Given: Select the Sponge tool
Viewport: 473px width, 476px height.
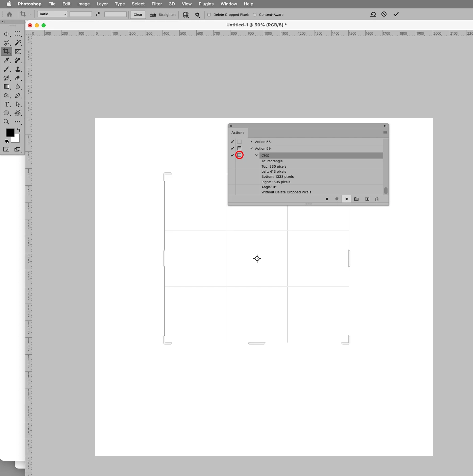Looking at the screenshot, I should click(x=6, y=95).
